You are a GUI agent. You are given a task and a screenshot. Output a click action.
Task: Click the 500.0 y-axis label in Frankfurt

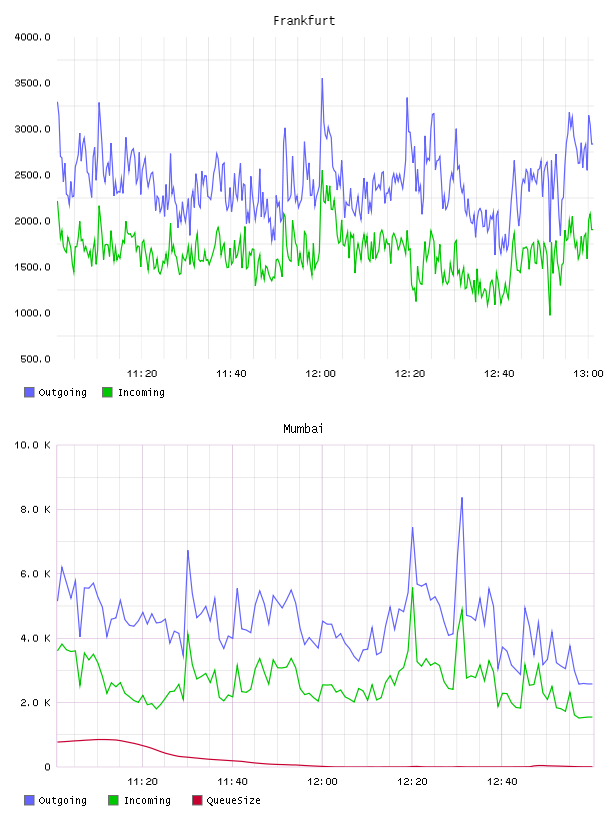click(35, 359)
